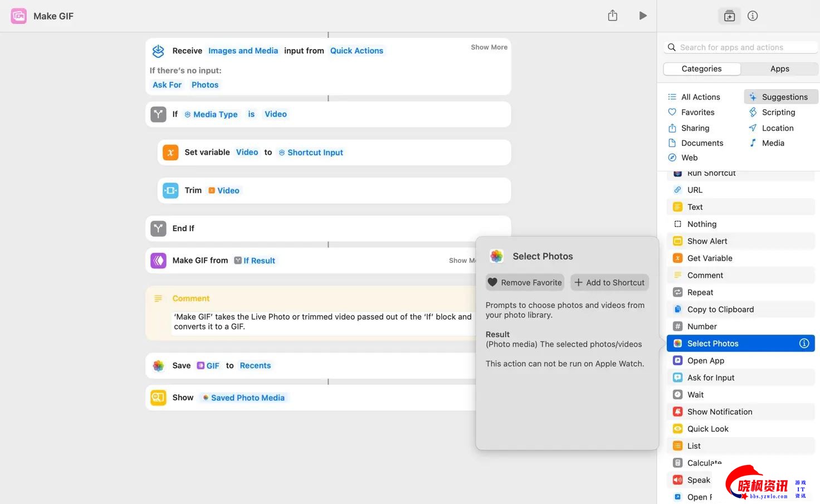The width and height of the screenshot is (820, 504).
Task: Select the Get Variable action
Action: point(740,258)
